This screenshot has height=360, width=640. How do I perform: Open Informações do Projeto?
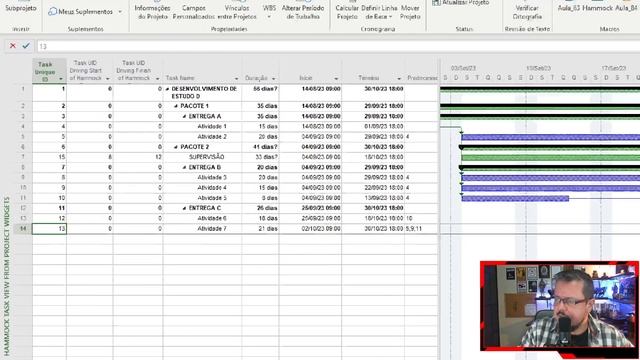coord(152,11)
